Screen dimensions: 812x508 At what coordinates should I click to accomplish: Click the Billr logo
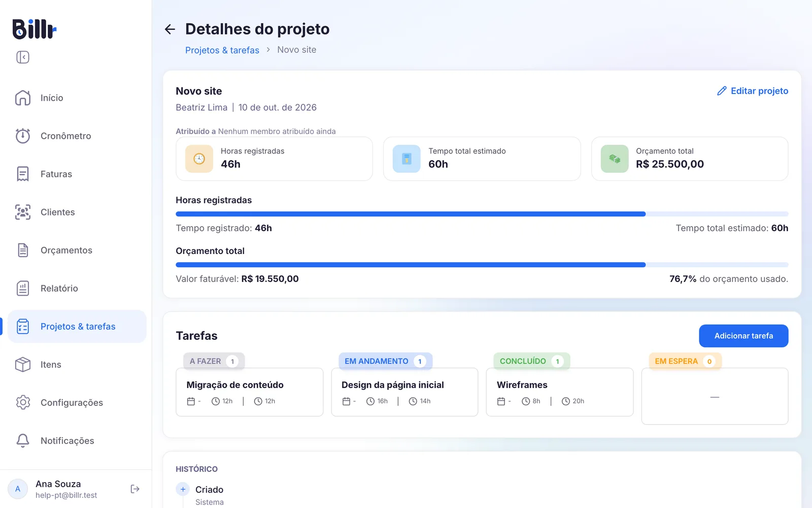(34, 29)
